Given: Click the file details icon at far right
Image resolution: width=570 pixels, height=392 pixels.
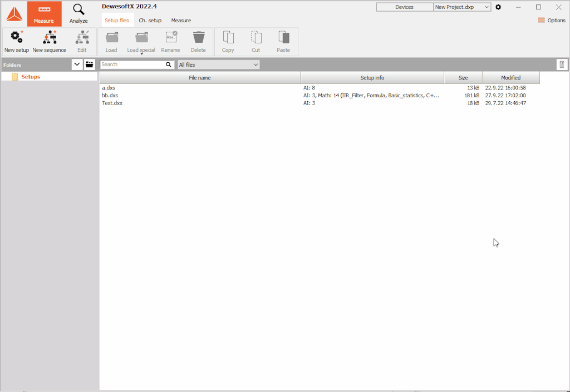Looking at the screenshot, I should (562, 64).
